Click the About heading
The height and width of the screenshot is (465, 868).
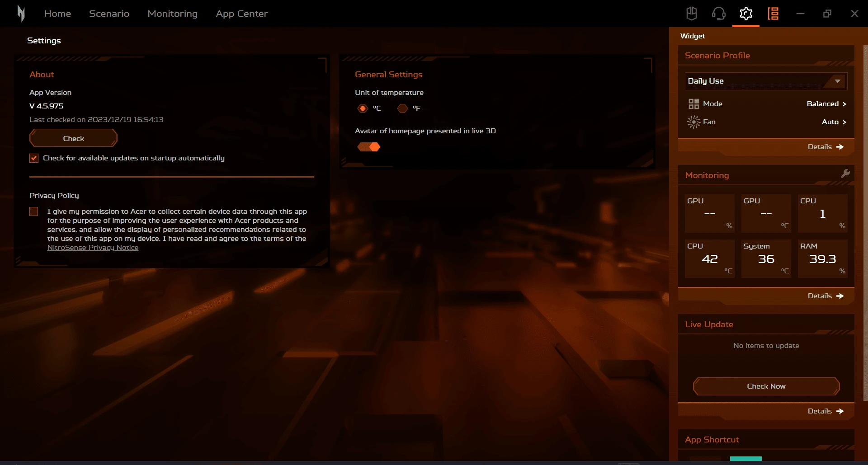pyautogui.click(x=42, y=75)
